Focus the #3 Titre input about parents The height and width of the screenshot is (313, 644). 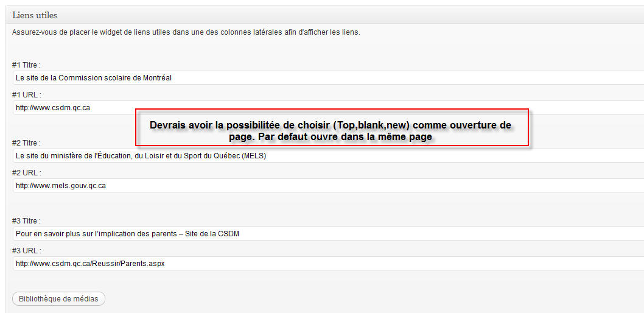pos(329,234)
